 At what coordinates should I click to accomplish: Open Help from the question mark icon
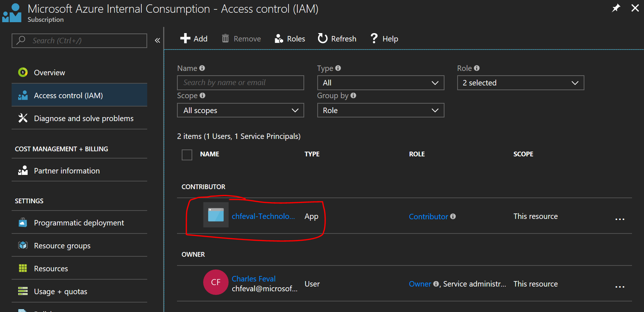pos(374,38)
